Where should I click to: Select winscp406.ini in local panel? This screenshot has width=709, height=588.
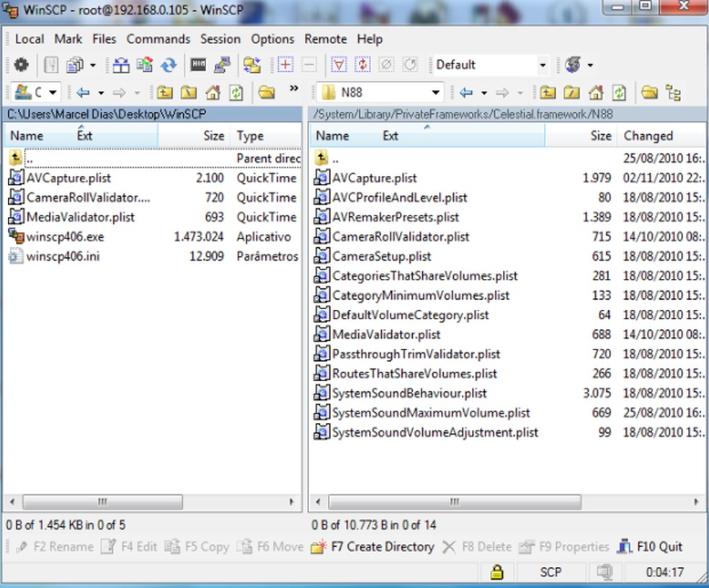pos(63,257)
